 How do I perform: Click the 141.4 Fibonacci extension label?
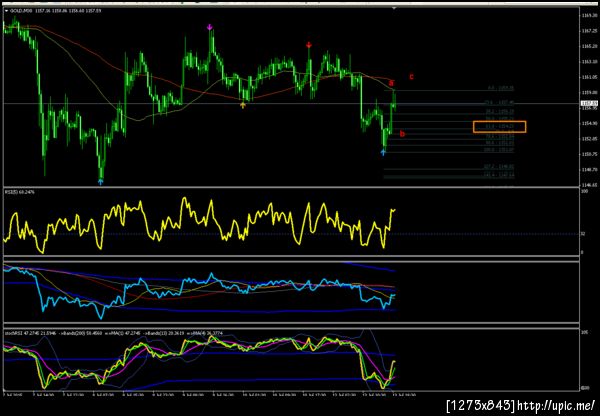pyautogui.click(x=499, y=175)
